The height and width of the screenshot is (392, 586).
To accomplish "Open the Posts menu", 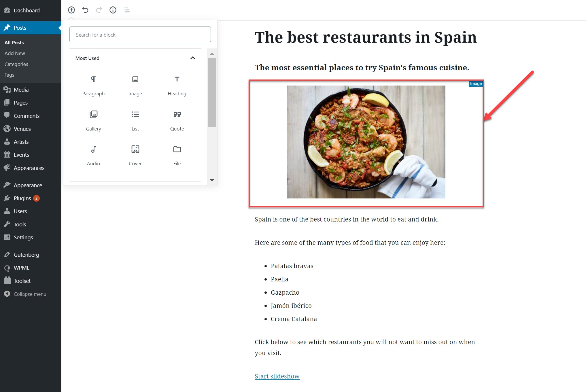I will [31, 28].
